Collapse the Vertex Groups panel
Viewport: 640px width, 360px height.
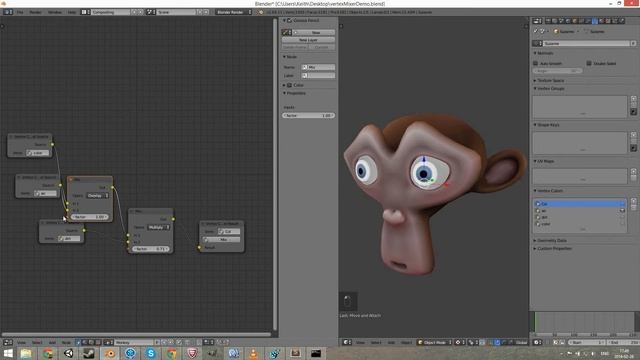(x=535, y=89)
